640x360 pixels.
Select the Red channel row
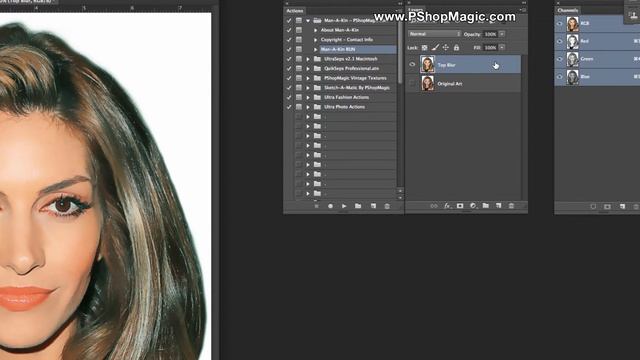tap(597, 41)
